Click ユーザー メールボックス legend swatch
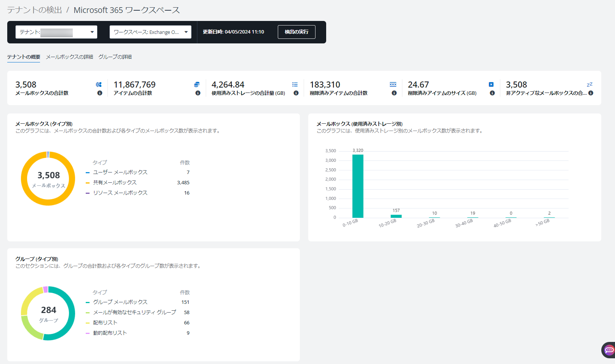 (x=88, y=172)
